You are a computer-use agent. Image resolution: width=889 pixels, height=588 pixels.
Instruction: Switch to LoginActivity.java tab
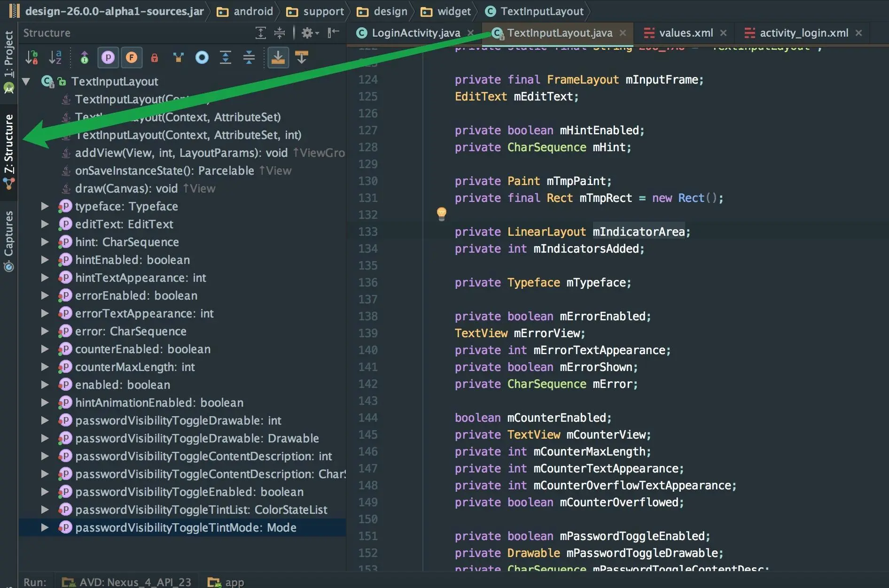(x=416, y=33)
